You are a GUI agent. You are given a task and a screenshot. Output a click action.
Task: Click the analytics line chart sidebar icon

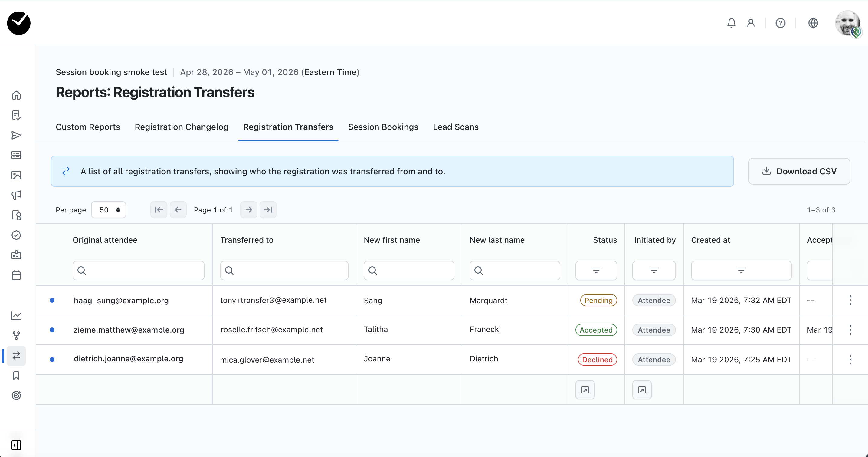(16, 316)
